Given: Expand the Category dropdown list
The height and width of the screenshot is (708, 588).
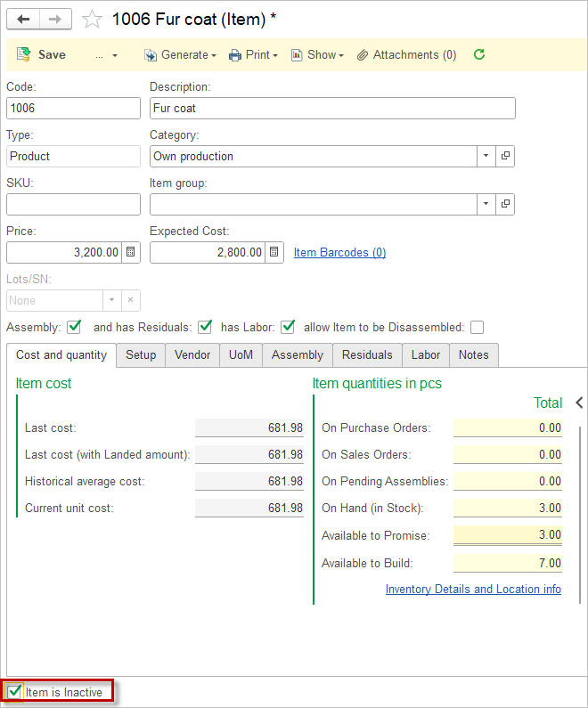Looking at the screenshot, I should coord(486,156).
